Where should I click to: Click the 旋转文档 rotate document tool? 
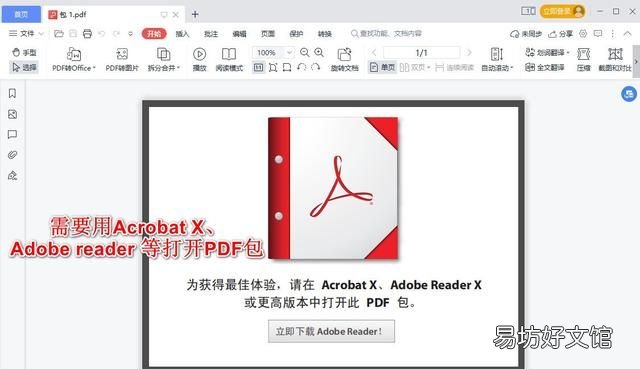pos(344,60)
